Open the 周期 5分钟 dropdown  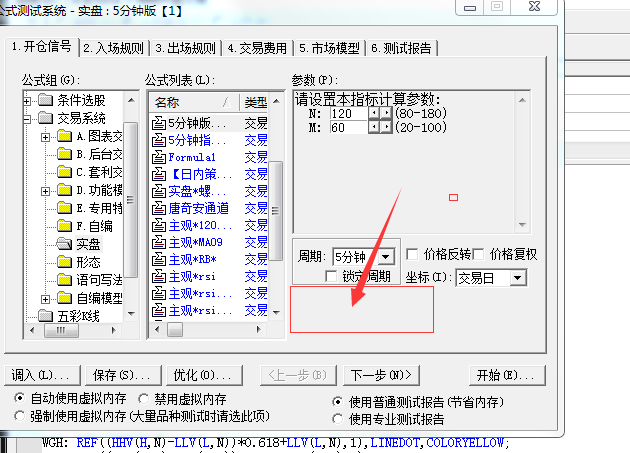tap(386, 256)
